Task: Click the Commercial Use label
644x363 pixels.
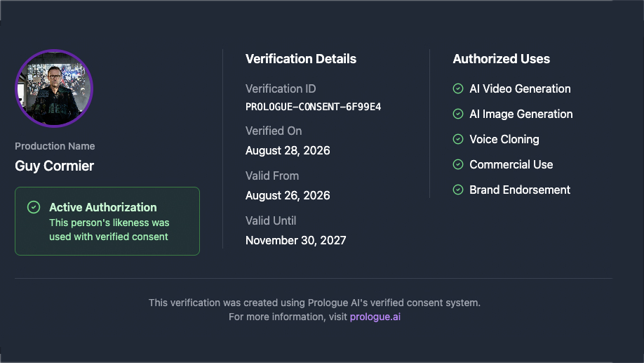Action: (511, 164)
